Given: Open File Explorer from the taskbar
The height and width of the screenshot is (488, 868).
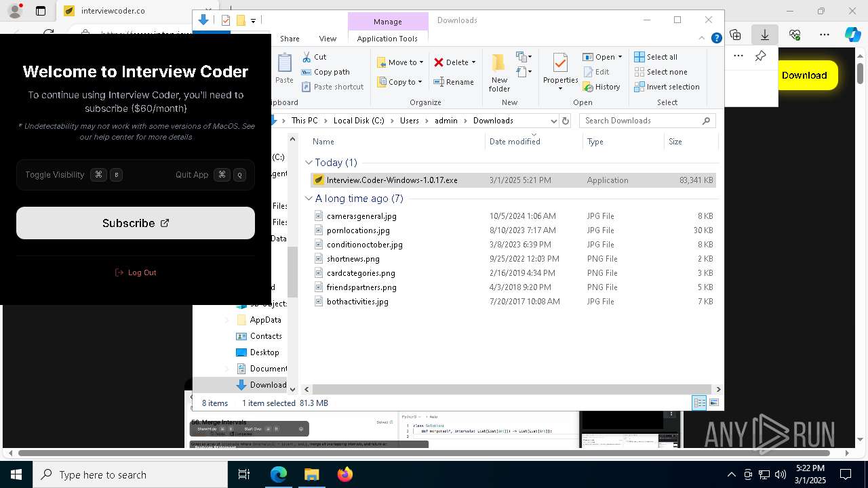Looking at the screenshot, I should (311, 474).
